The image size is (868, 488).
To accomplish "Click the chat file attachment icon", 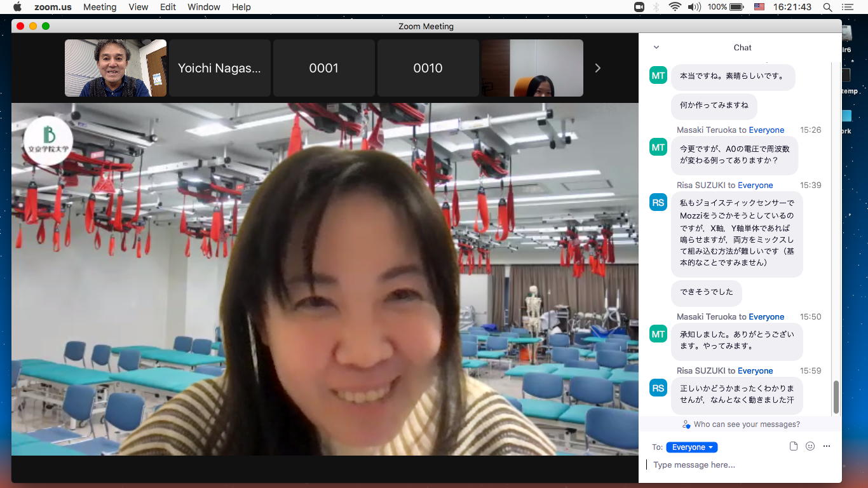I will coord(794,447).
